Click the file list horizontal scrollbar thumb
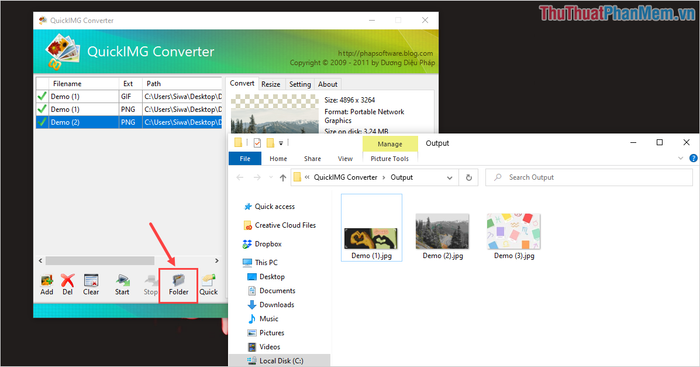The image size is (700, 367). (x=100, y=261)
